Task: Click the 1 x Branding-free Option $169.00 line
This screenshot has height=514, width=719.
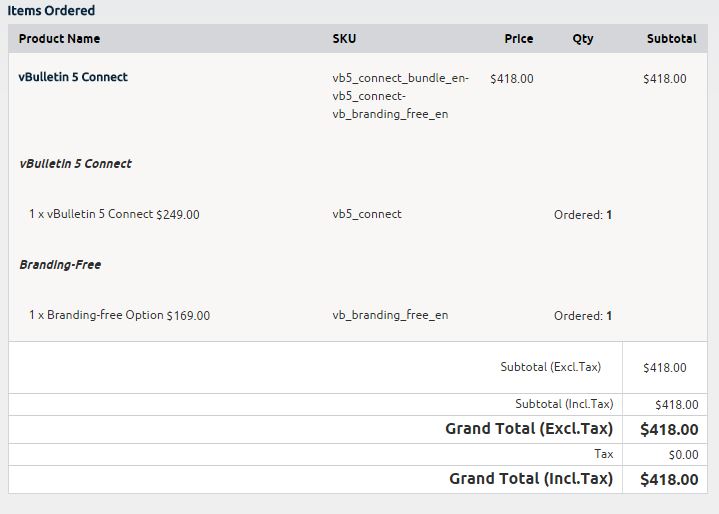Action: pyautogui.click(x=119, y=315)
